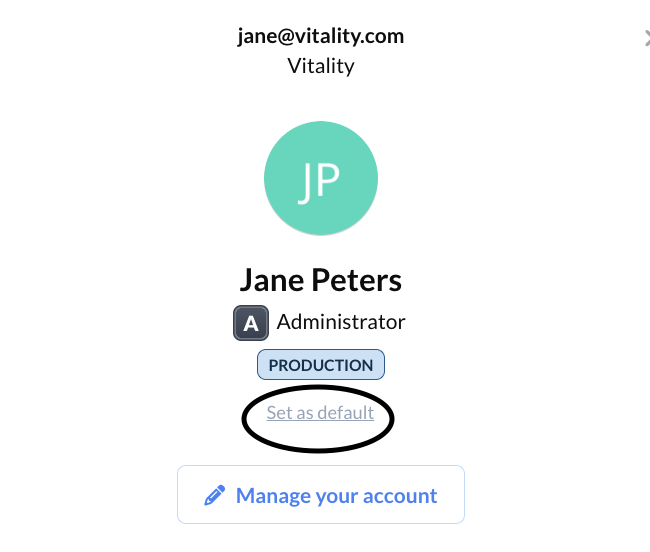Click the user's full name under the avatar
Screen dimensions: 650x552
[x=321, y=280]
